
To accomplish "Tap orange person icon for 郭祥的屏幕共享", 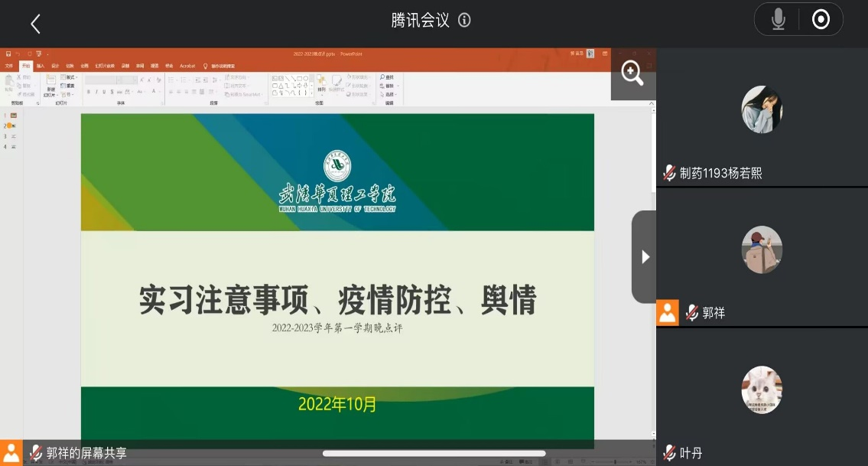I will click(11, 453).
